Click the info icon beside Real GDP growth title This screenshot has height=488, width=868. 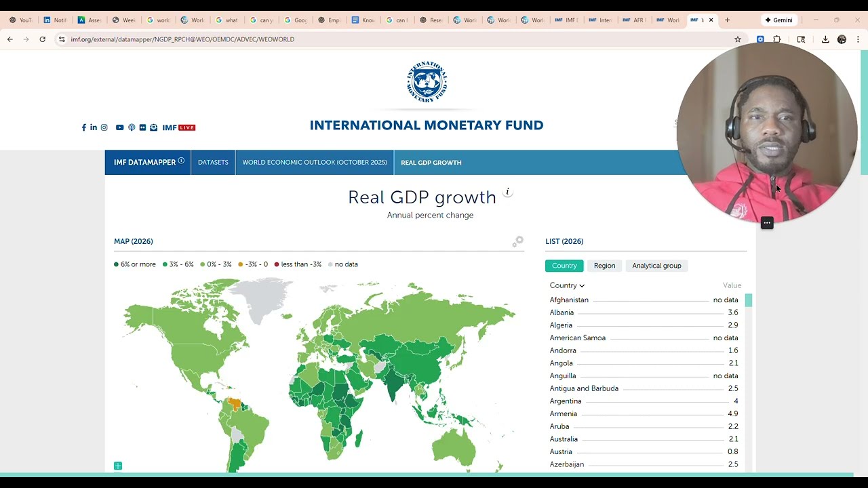pyautogui.click(x=507, y=192)
